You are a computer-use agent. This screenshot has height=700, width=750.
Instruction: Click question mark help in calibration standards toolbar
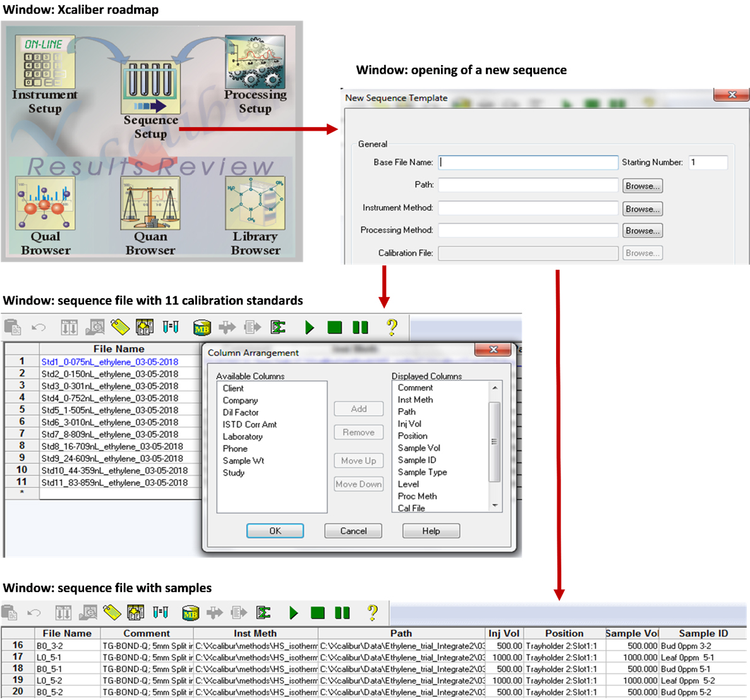pos(392,327)
